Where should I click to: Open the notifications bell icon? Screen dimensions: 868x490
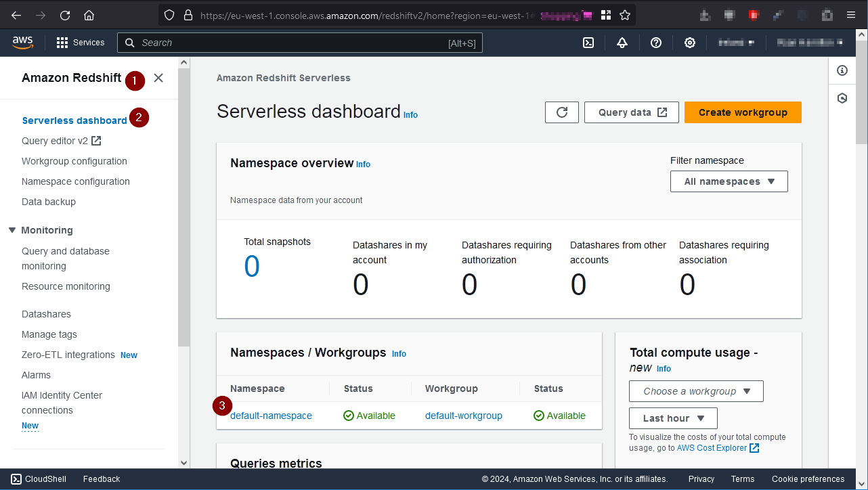click(x=622, y=43)
